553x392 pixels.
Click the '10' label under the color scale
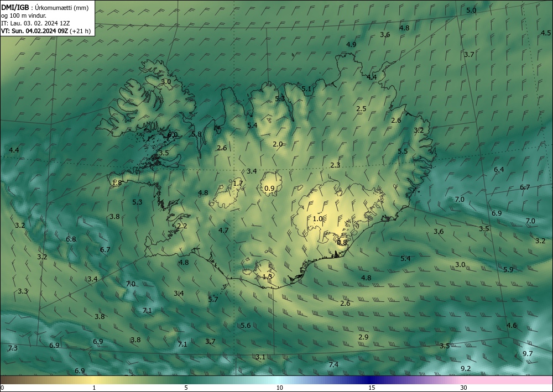280,388
